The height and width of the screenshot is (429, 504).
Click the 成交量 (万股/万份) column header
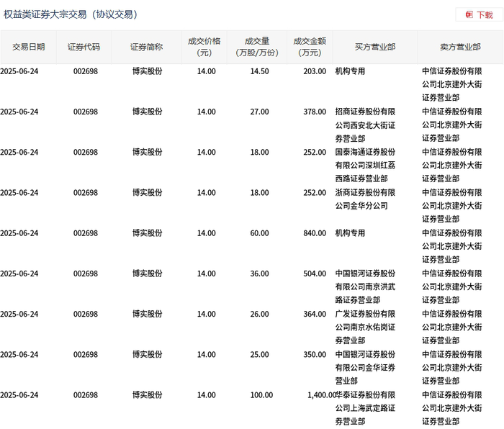(257, 47)
